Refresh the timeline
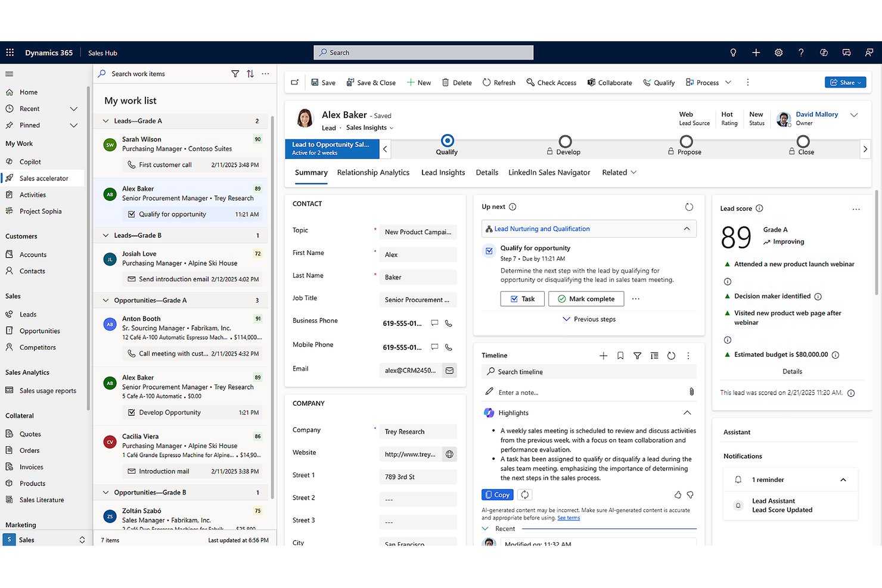Viewport: 882px width, 588px height. pyautogui.click(x=671, y=356)
